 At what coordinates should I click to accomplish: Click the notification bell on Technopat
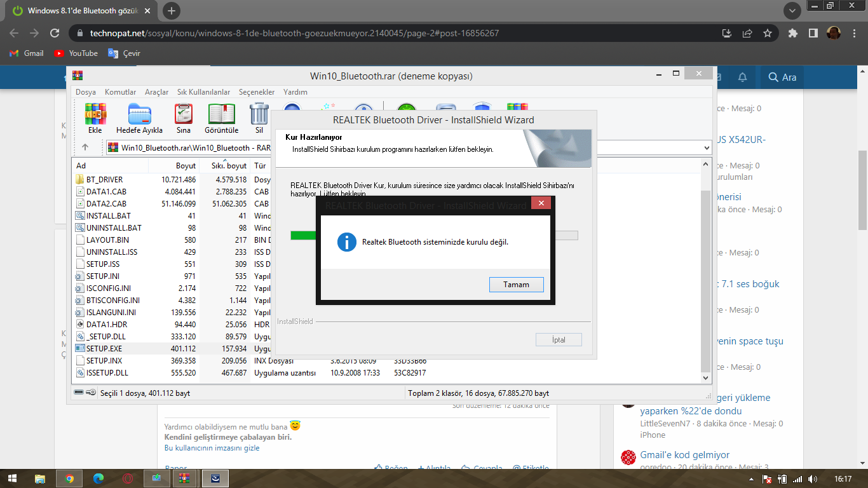742,78
